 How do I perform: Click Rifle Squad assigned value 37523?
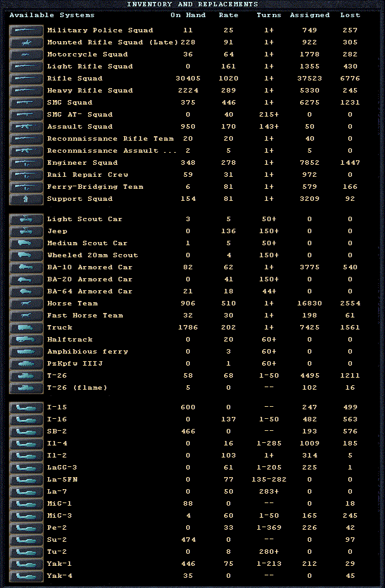[310, 79]
